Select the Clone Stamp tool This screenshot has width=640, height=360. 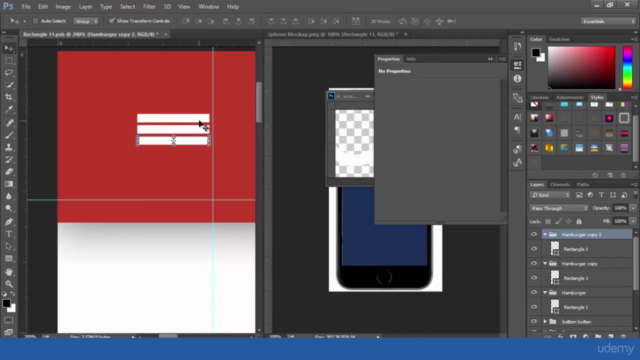(x=9, y=147)
